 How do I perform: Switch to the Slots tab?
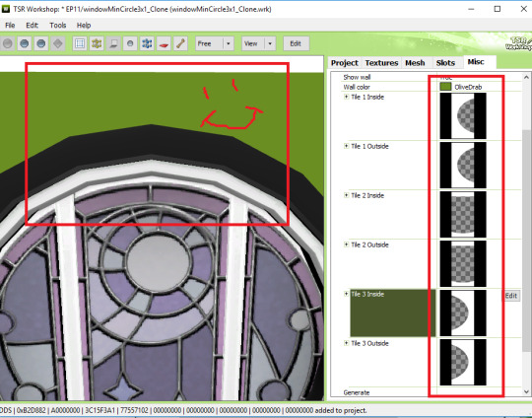click(445, 63)
